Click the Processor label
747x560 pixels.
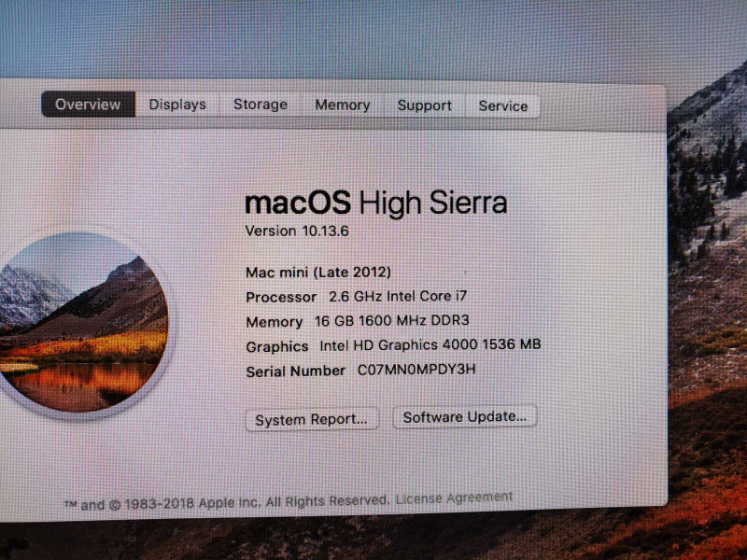[x=281, y=297]
